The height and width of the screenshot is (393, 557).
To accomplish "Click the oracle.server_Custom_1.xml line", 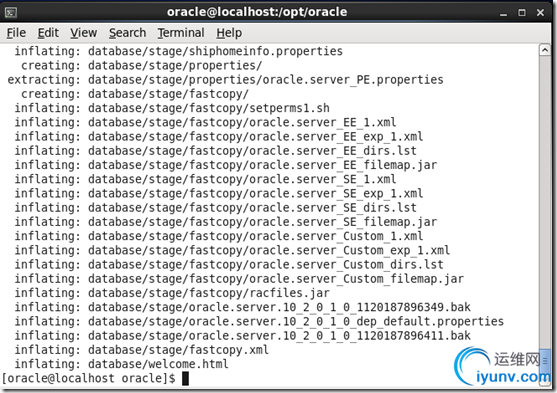I will click(x=218, y=236).
